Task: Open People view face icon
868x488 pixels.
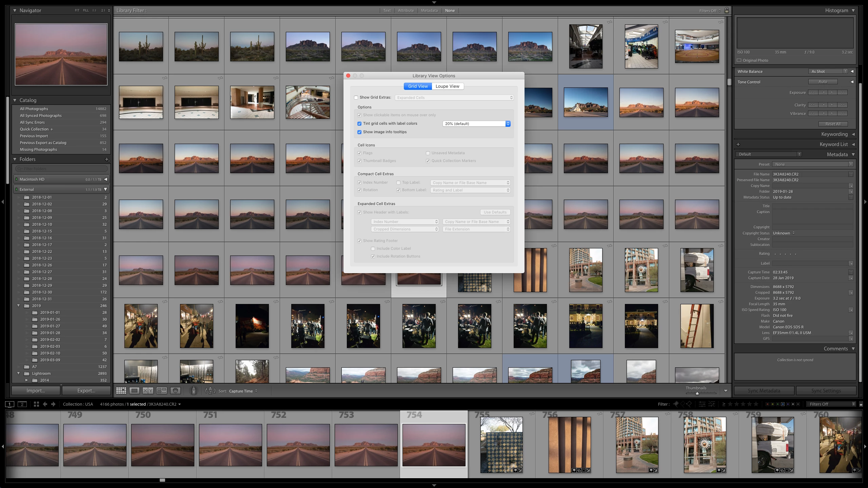Action: point(175,391)
